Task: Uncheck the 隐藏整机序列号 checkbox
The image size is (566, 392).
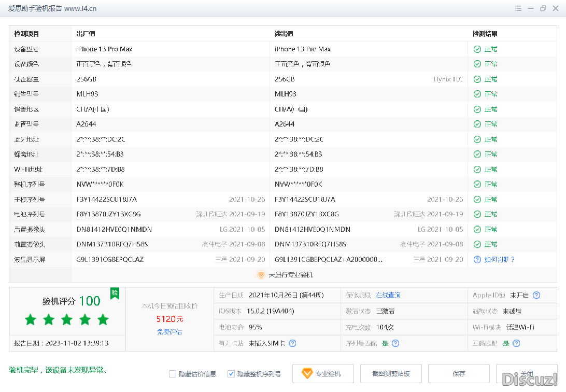Action: [x=231, y=374]
